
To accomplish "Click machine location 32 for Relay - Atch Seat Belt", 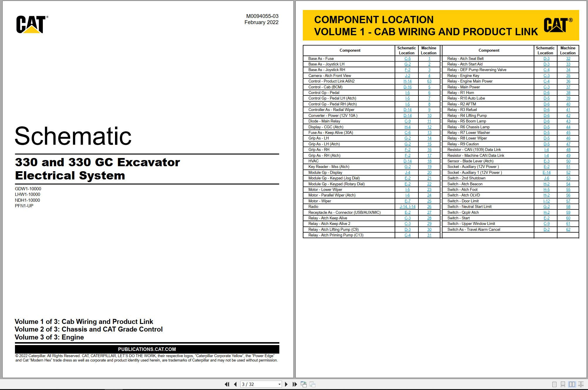I will [x=568, y=59].
